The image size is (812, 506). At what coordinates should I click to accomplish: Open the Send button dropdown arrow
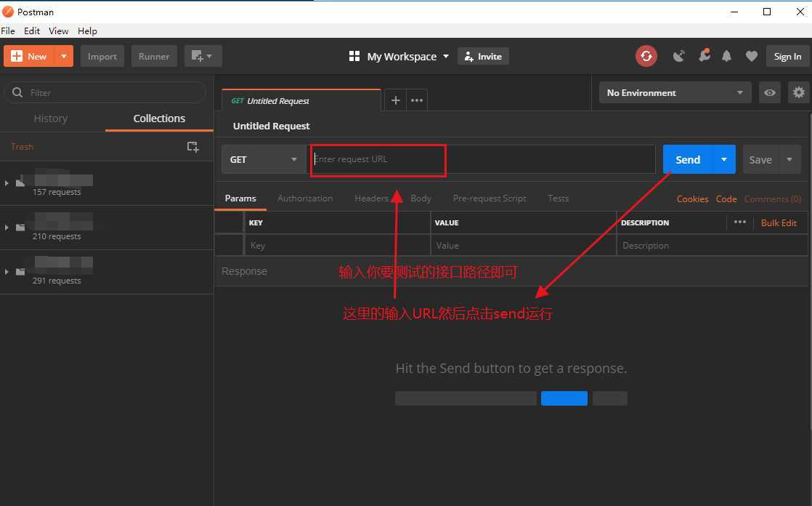point(724,159)
